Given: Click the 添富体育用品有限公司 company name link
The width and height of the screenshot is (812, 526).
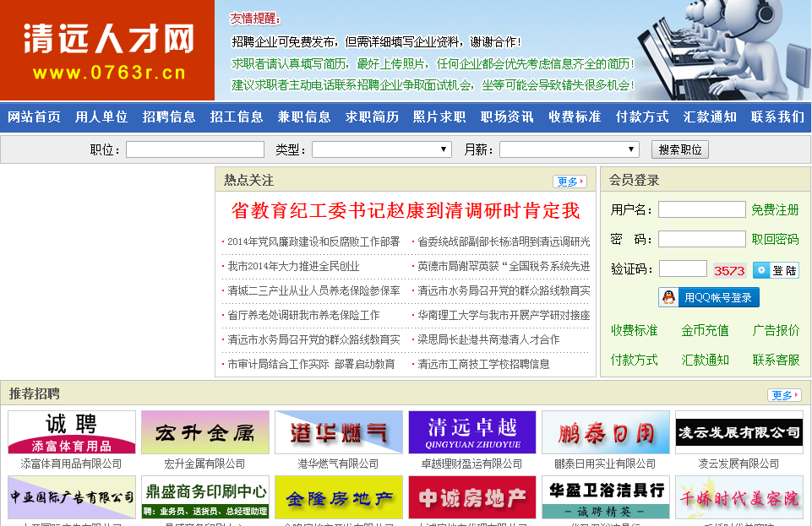Looking at the screenshot, I should 72,464.
